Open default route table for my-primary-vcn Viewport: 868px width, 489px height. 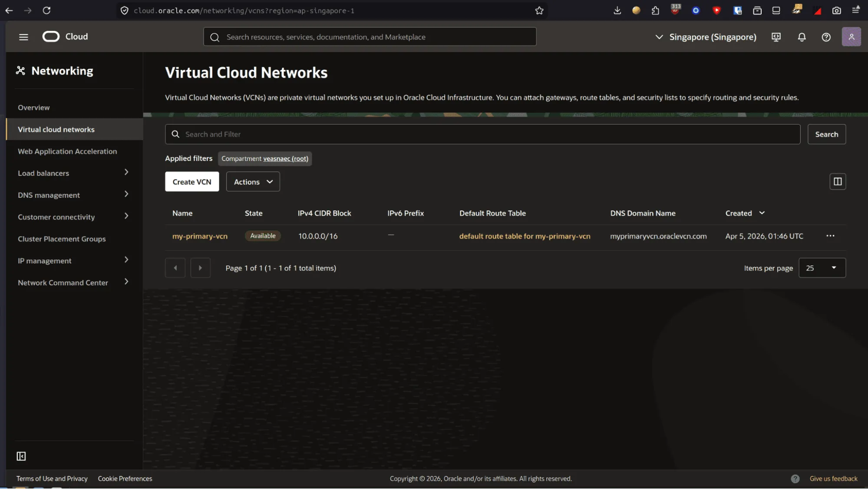525,236
